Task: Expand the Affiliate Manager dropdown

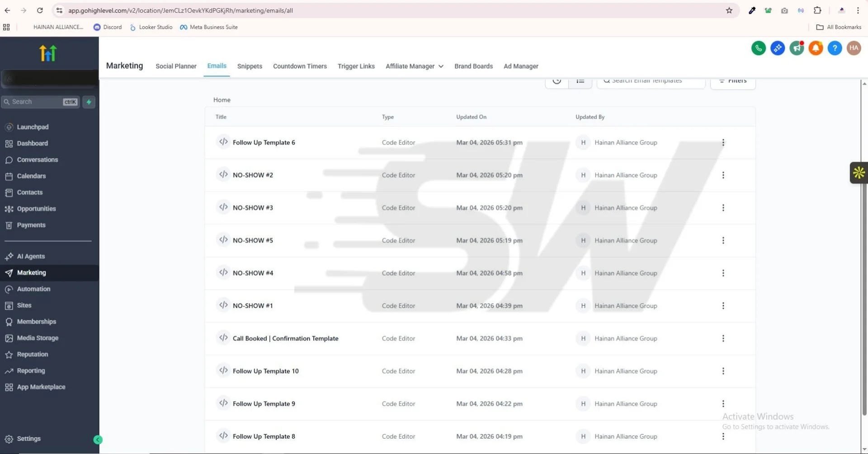Action: (x=414, y=66)
